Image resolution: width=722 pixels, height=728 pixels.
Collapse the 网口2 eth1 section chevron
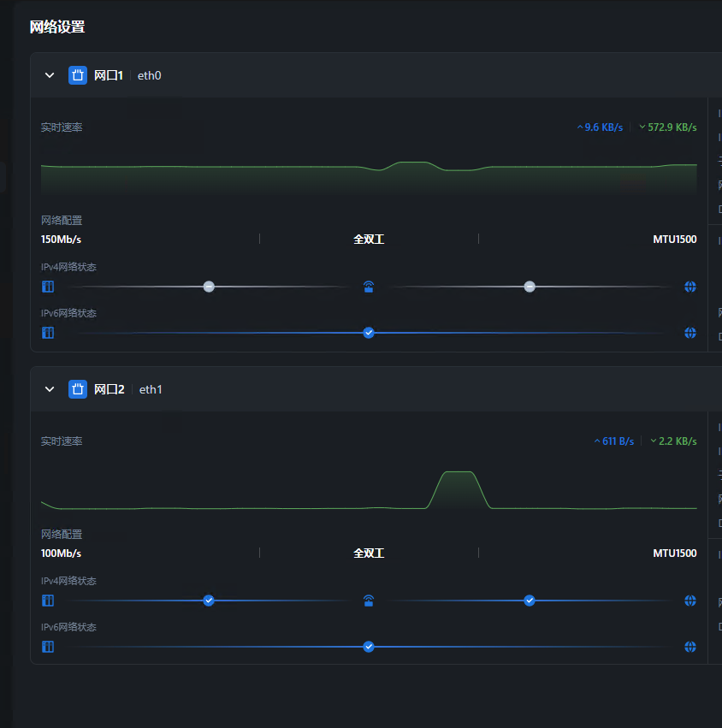(x=50, y=389)
